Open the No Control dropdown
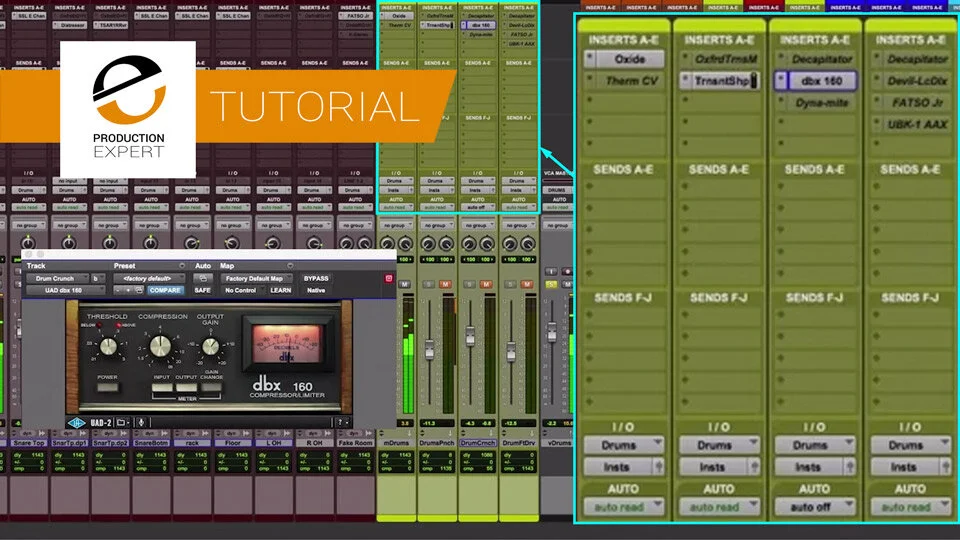This screenshot has height=540, width=960. pos(241,290)
